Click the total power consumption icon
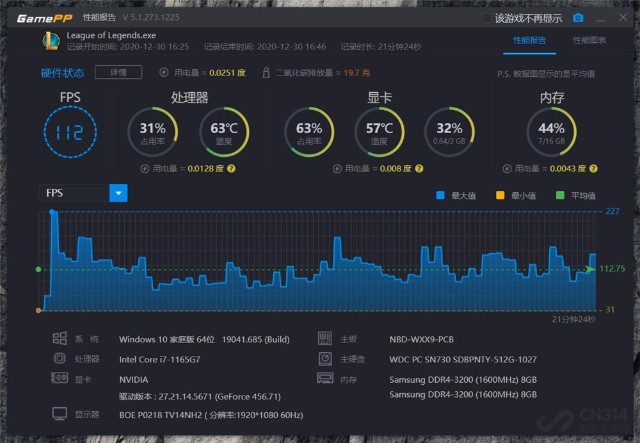 point(165,72)
